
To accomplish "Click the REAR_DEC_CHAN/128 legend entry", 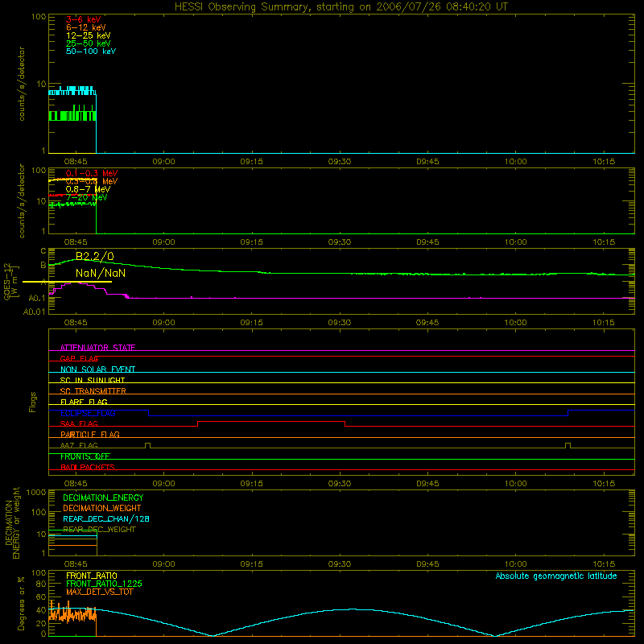I will click(x=106, y=518).
